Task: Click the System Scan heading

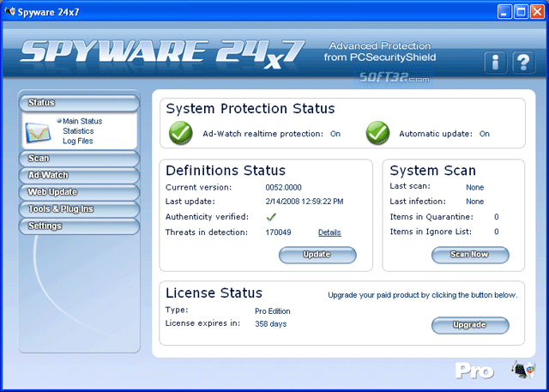Action: [x=432, y=171]
